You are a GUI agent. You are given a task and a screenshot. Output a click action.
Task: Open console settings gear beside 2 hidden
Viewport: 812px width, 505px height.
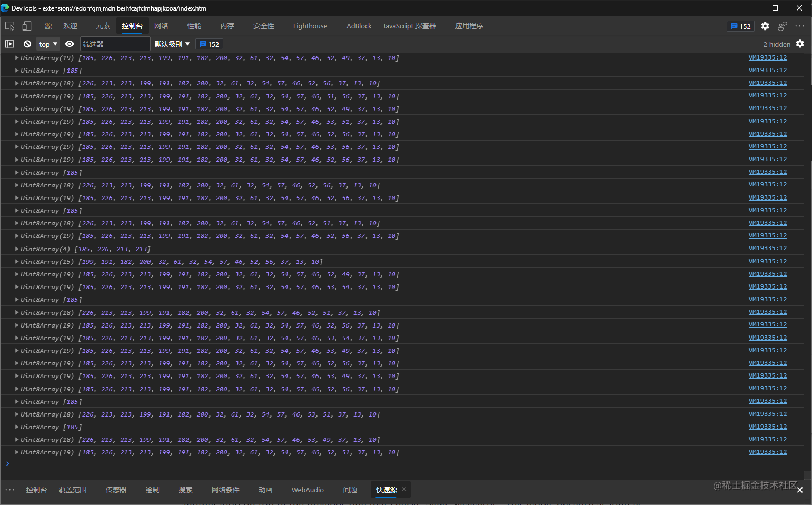point(800,44)
